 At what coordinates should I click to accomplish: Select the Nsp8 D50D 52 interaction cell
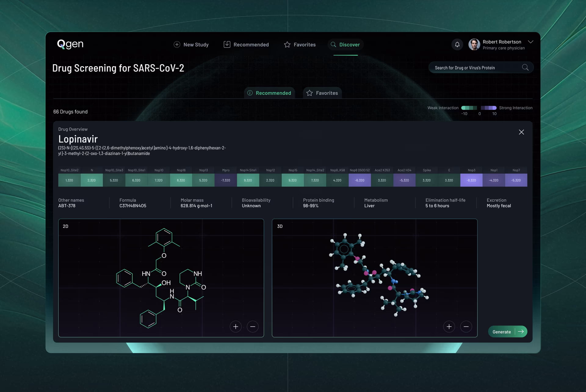(360, 180)
